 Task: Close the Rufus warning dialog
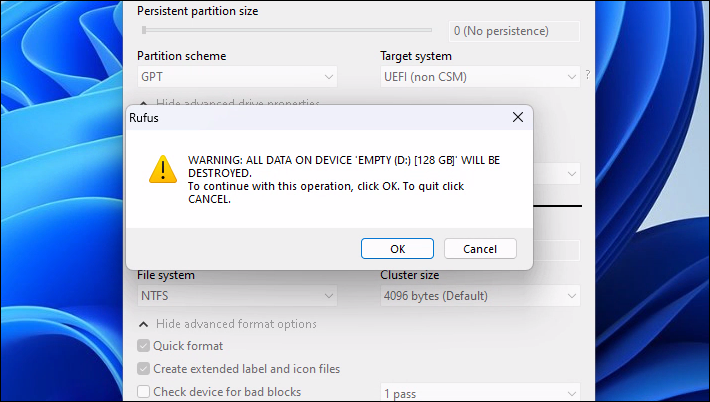pos(518,117)
